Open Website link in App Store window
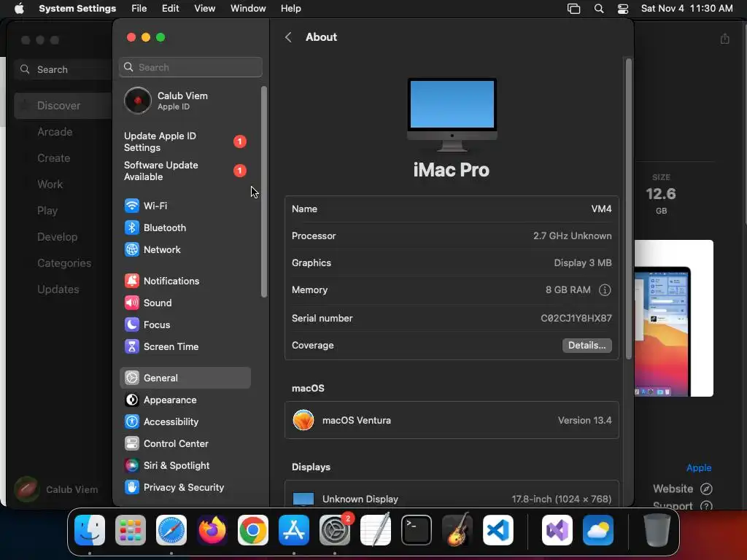Image resolution: width=747 pixels, height=560 pixels. (683, 489)
